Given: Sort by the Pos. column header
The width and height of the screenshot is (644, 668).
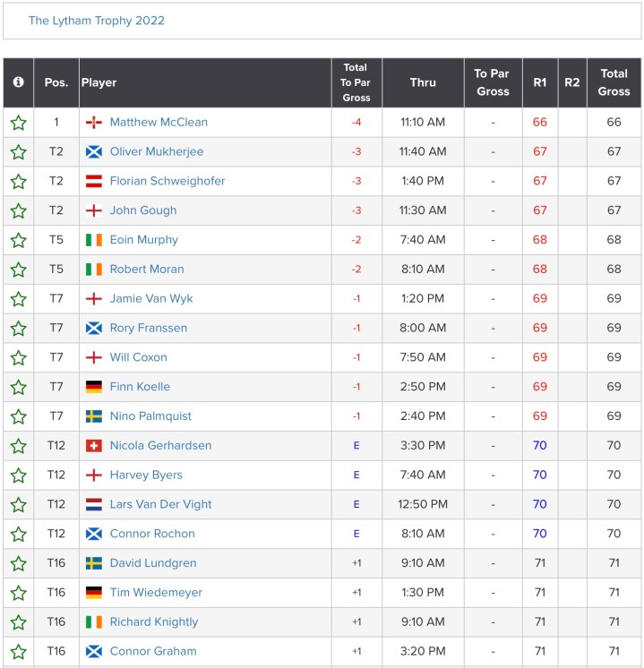Looking at the screenshot, I should pos(56,82).
